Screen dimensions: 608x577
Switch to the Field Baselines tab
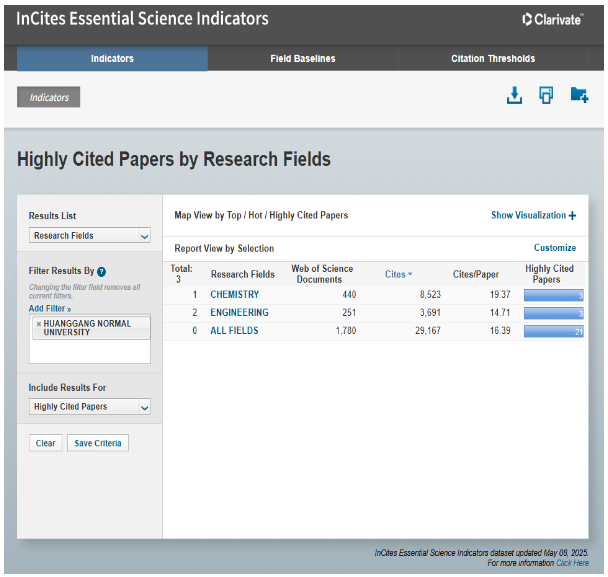point(302,59)
